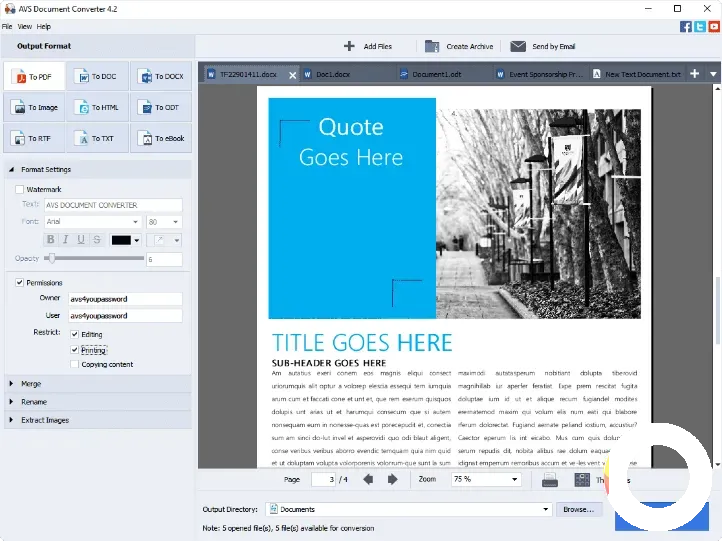Click the Send by Email envelope icon
Image resolution: width=722 pixels, height=541 pixels.
click(x=518, y=46)
